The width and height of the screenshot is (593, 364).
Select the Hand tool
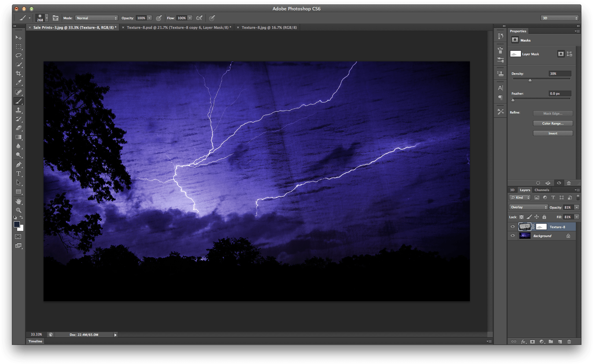click(19, 201)
